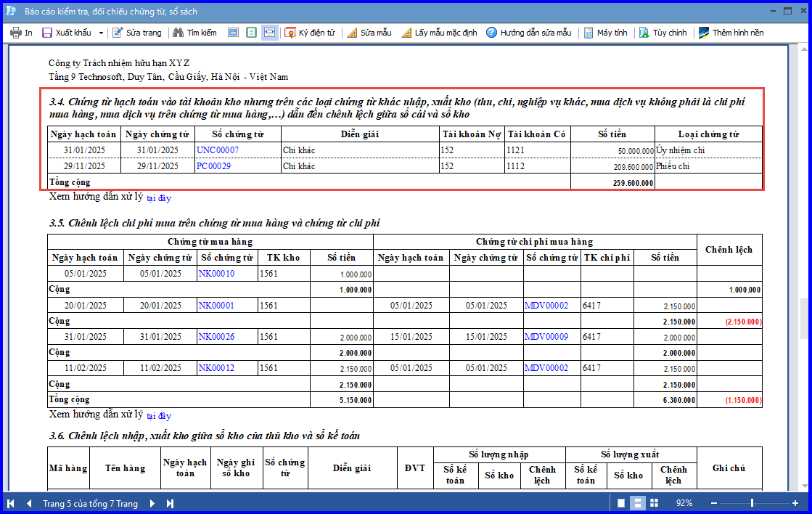
Task: Click zoom in plus button
Action: [795, 503]
